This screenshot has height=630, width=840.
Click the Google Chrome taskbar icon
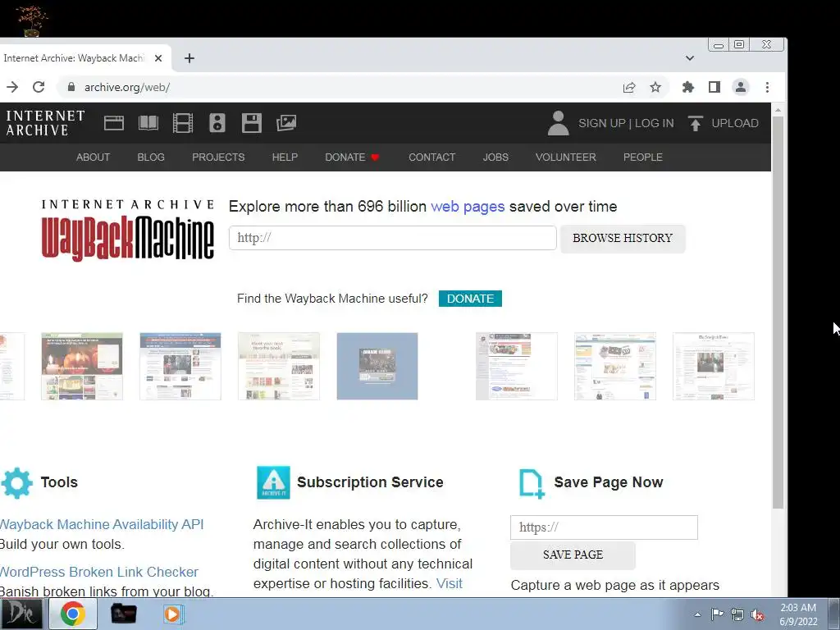coord(73,614)
